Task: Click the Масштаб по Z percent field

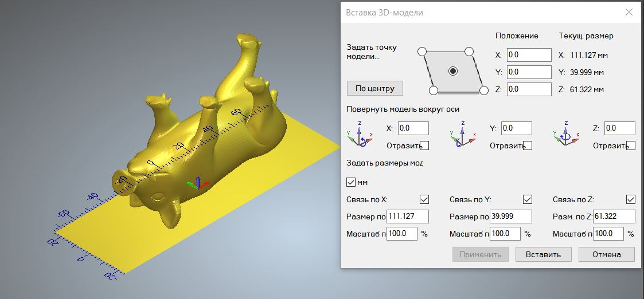Action: click(x=608, y=234)
